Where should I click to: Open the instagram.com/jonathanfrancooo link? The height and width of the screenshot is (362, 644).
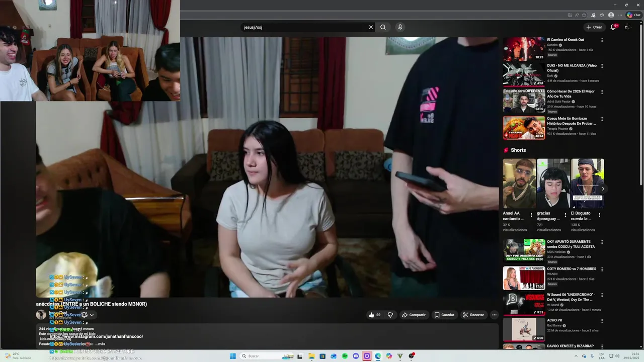tap(96, 336)
